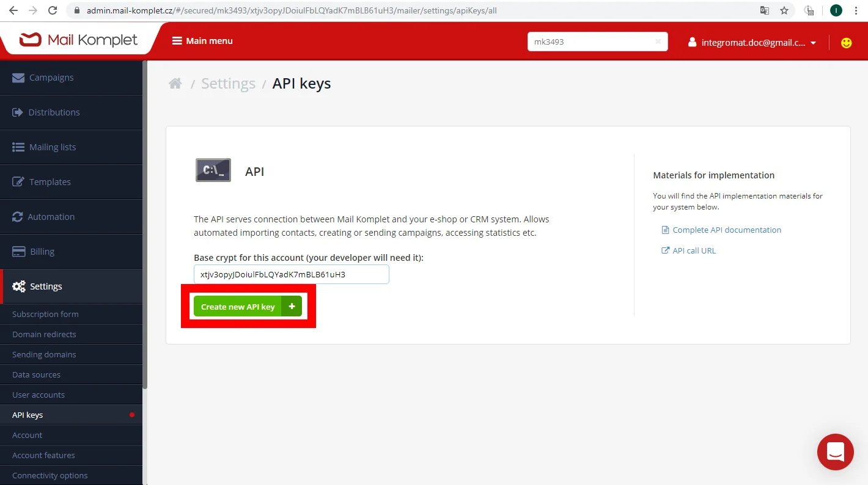Click the yellow smiley face icon
Screen dimensions: 868x485
pyautogui.click(x=847, y=43)
